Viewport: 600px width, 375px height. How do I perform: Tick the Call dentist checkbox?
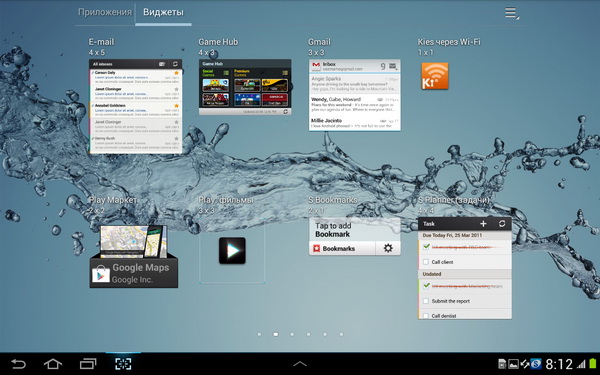426,316
